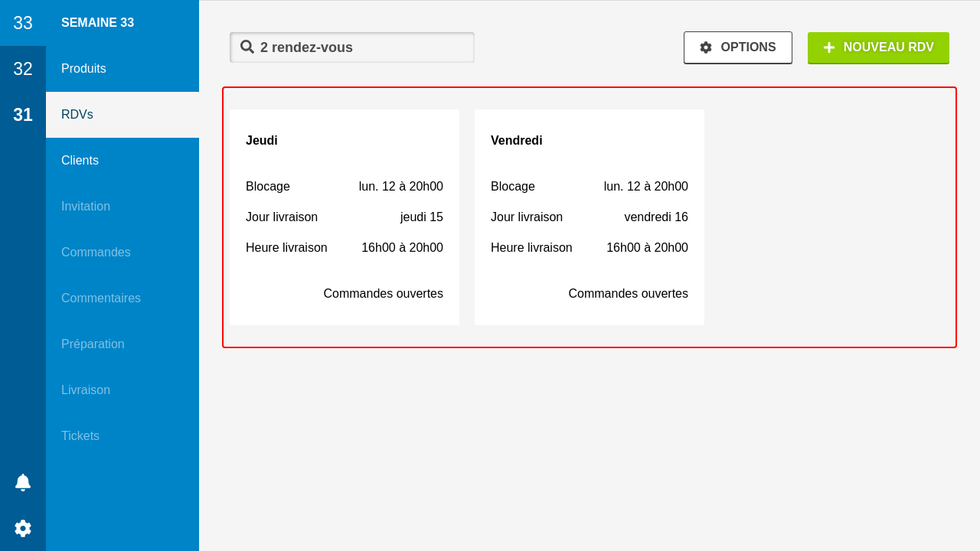Go to the Préparation section
980x551 pixels.
click(x=122, y=344)
